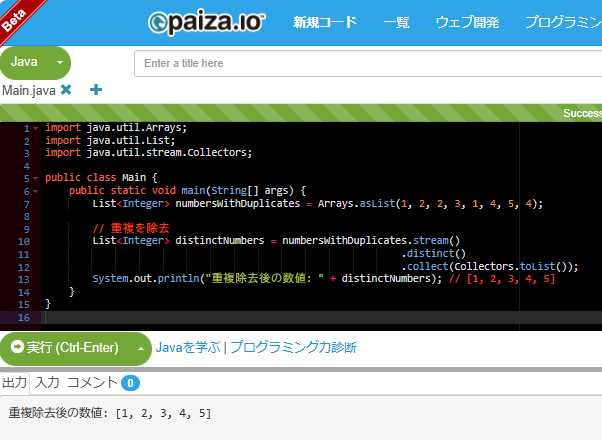Open 新規コード in the top navigation
The image size is (602, 440).
[x=325, y=22]
